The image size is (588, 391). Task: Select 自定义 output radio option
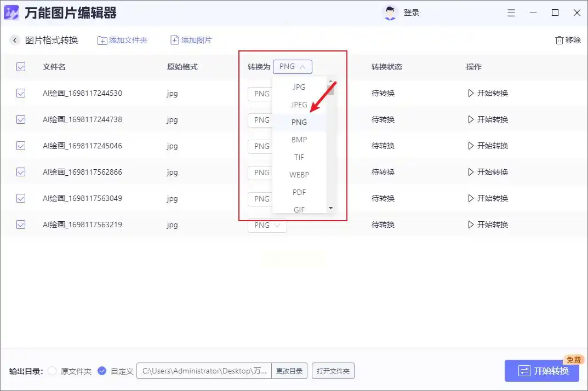102,371
